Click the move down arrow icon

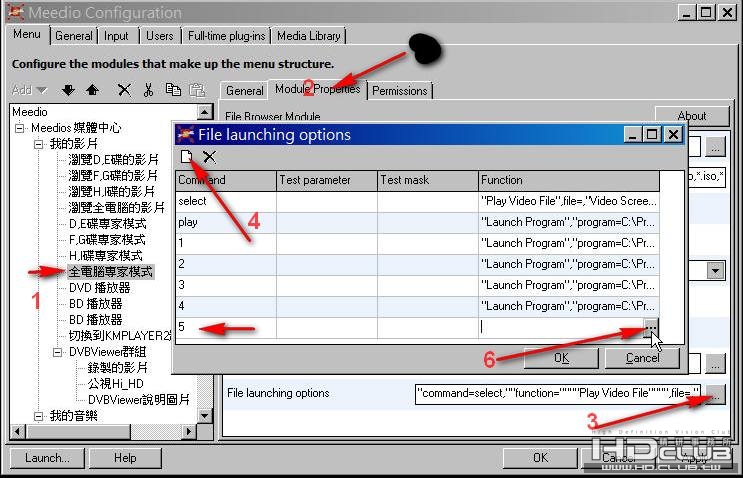[68, 90]
